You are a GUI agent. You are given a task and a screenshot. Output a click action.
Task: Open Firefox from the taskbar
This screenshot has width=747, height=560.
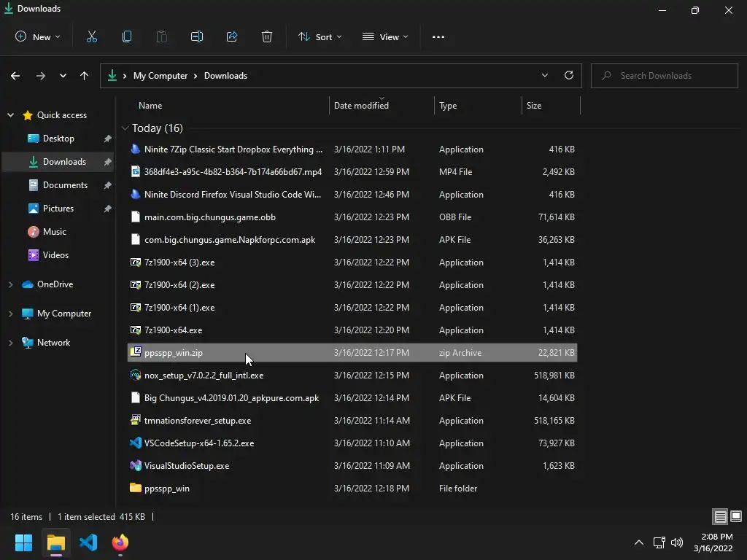click(120, 542)
